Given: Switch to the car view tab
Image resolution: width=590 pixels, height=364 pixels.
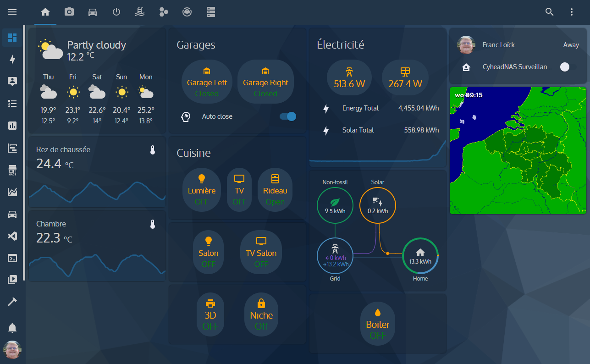Looking at the screenshot, I should [x=93, y=12].
